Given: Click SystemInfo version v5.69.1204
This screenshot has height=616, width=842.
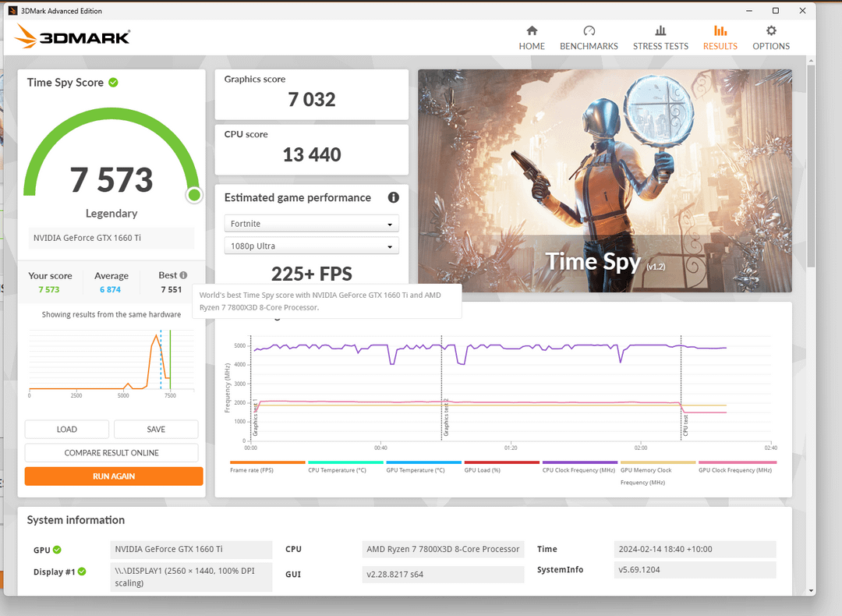Looking at the screenshot, I should click(695, 570).
